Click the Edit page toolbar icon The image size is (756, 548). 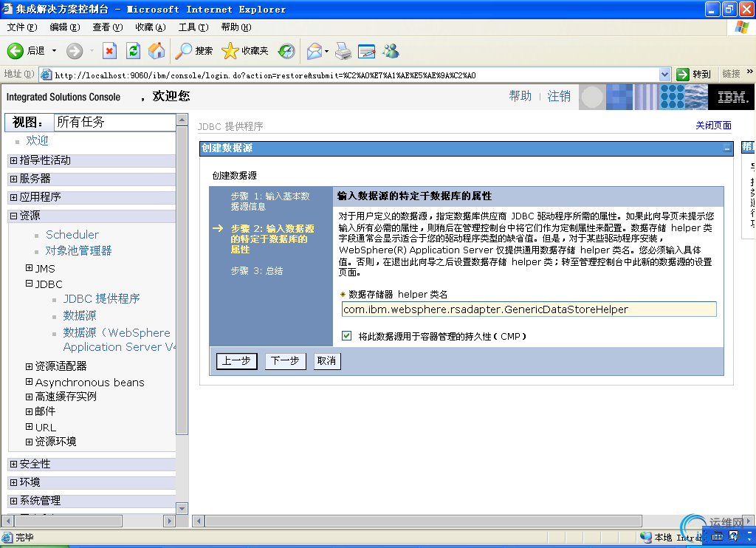coord(366,51)
